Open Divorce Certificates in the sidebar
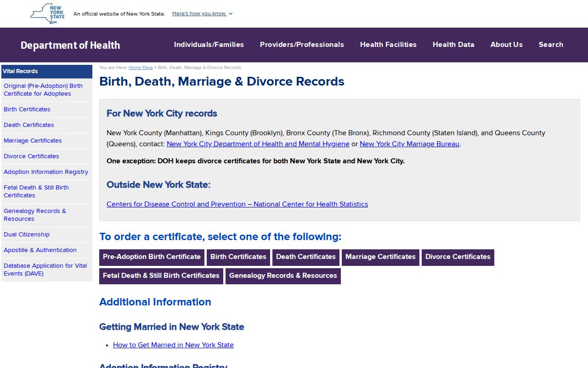 (47, 156)
